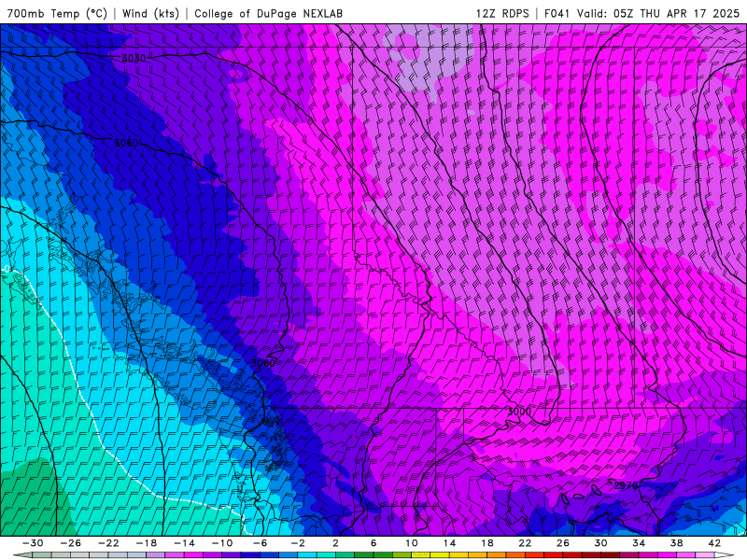Click the '38' value on color scale
The width and height of the screenshot is (747, 560).
(x=676, y=543)
